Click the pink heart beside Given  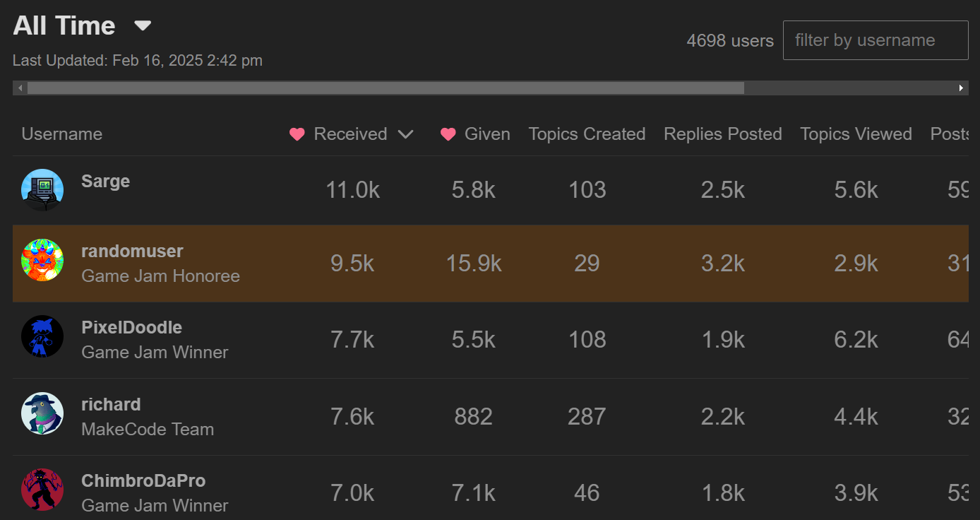[448, 134]
